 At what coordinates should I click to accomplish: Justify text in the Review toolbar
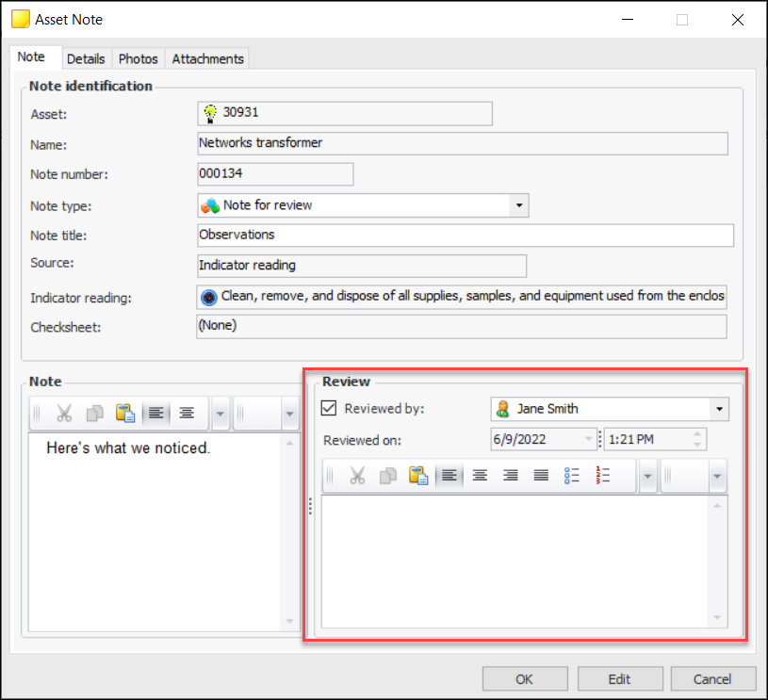[x=541, y=476]
